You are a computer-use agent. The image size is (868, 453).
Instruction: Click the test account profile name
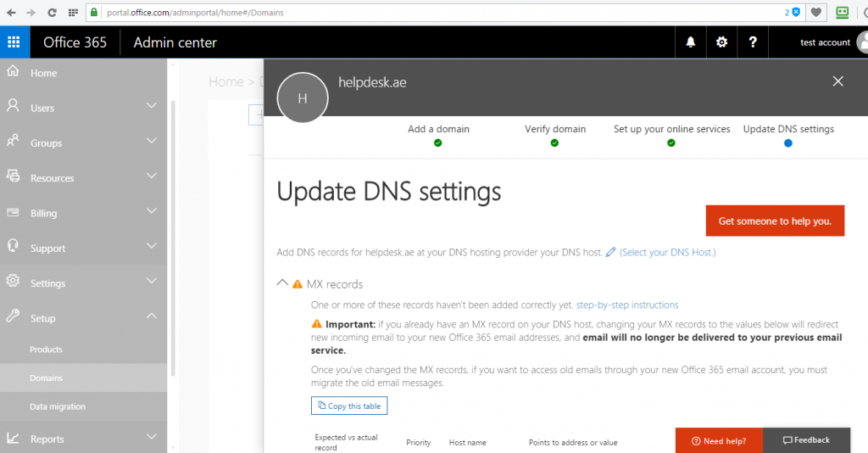[x=825, y=42]
